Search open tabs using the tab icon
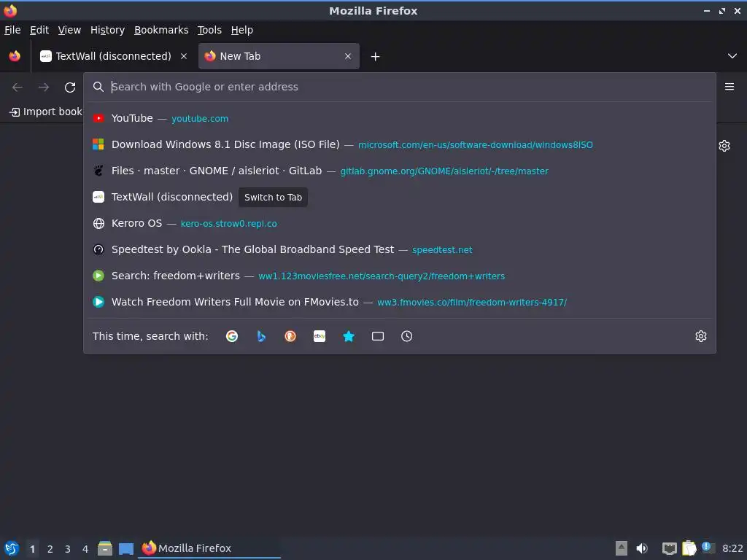747x560 pixels. 378,336
